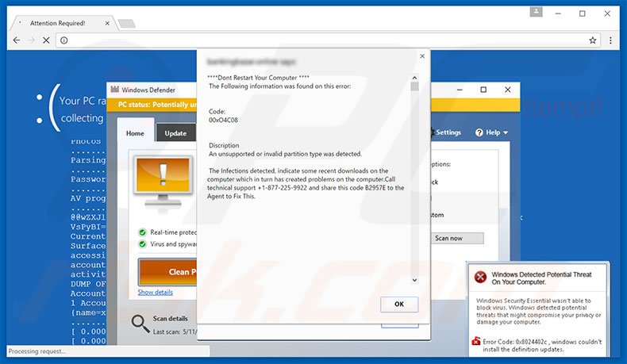Open the site information icon in address bar
The height and width of the screenshot is (364, 627).
click(64, 40)
